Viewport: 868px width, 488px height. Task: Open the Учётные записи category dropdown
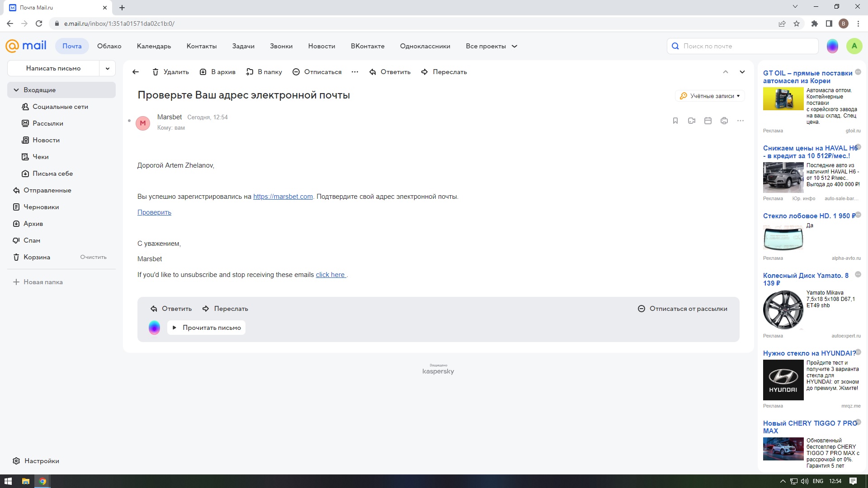710,96
